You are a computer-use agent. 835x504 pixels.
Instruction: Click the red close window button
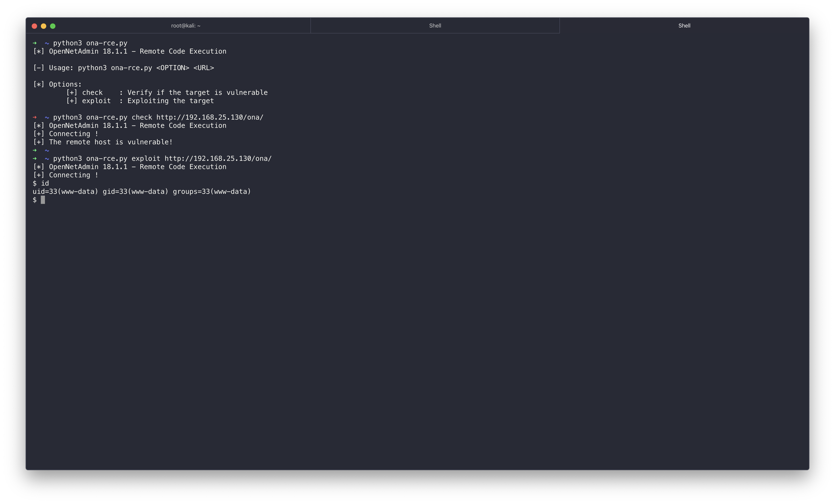34,26
